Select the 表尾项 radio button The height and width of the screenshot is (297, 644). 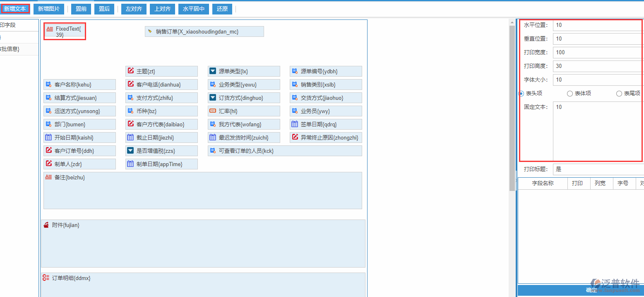click(619, 94)
